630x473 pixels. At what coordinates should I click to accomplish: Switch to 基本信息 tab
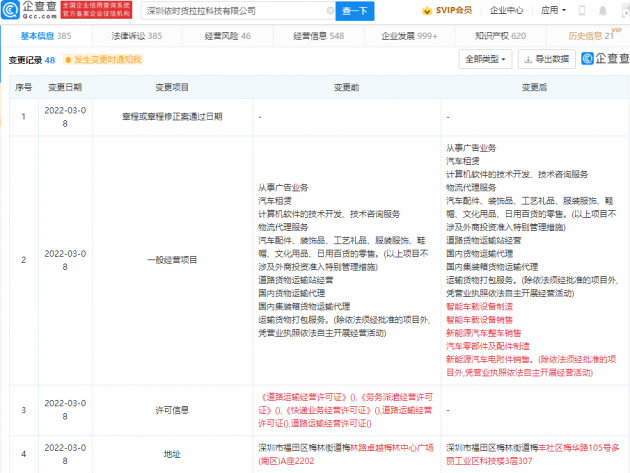pyautogui.click(x=46, y=36)
